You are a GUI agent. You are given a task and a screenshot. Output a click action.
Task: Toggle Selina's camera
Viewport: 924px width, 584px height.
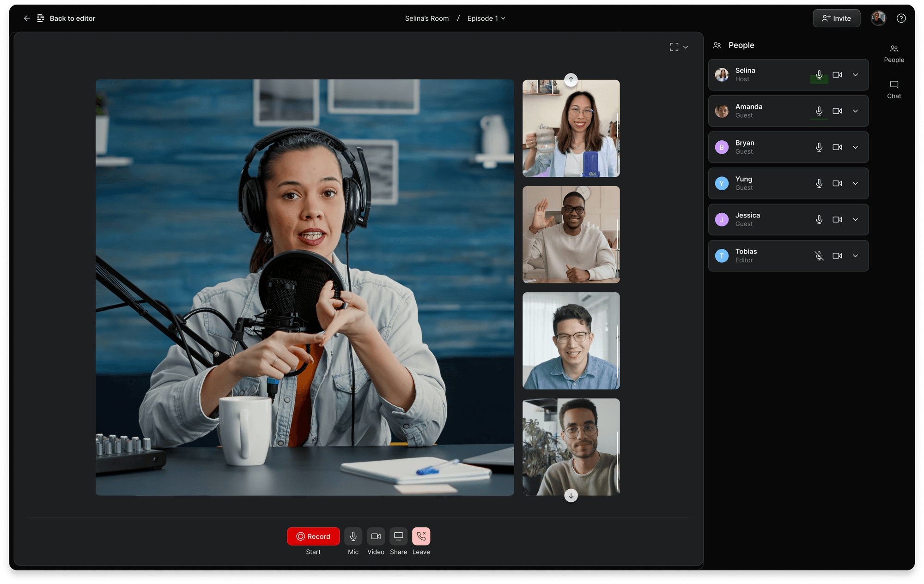[x=837, y=74]
